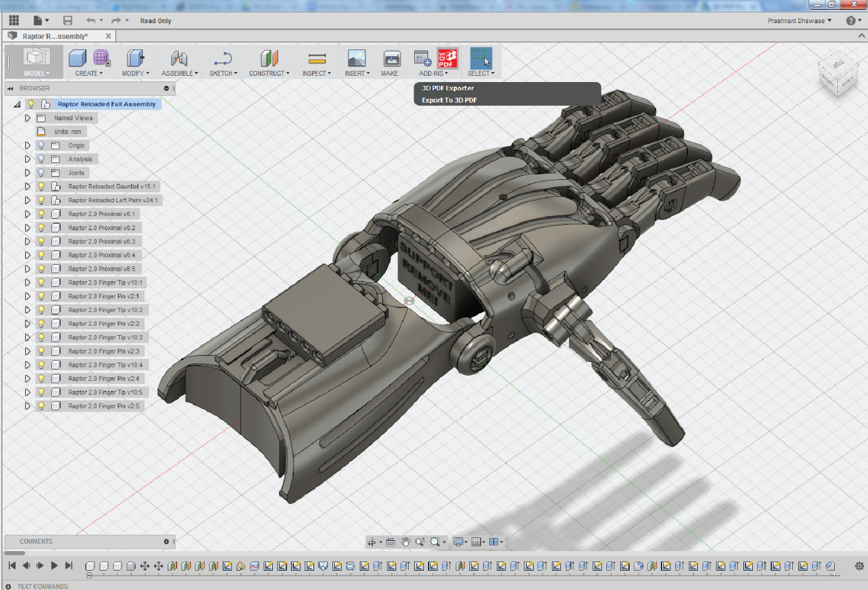Screen dimensions: 868x590
Task: Open the Grid and Snaps icon
Action: pyautogui.click(x=476, y=542)
